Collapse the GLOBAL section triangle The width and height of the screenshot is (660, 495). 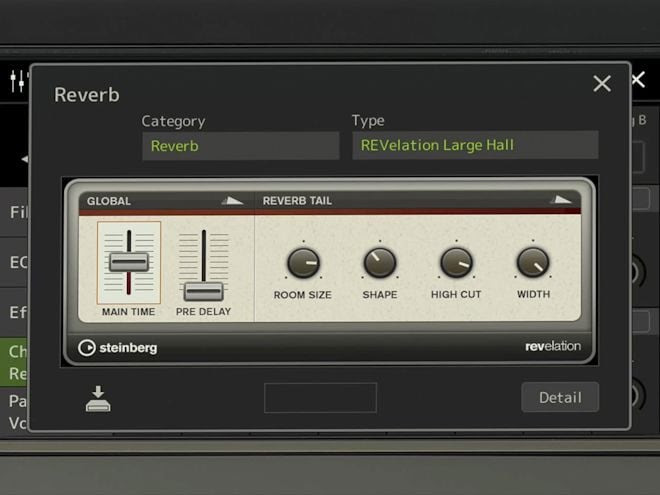(x=232, y=200)
